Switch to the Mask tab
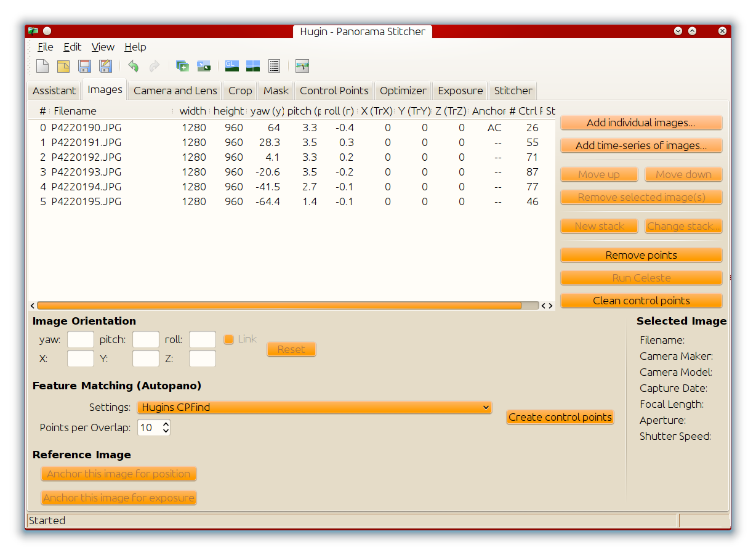 tap(276, 91)
